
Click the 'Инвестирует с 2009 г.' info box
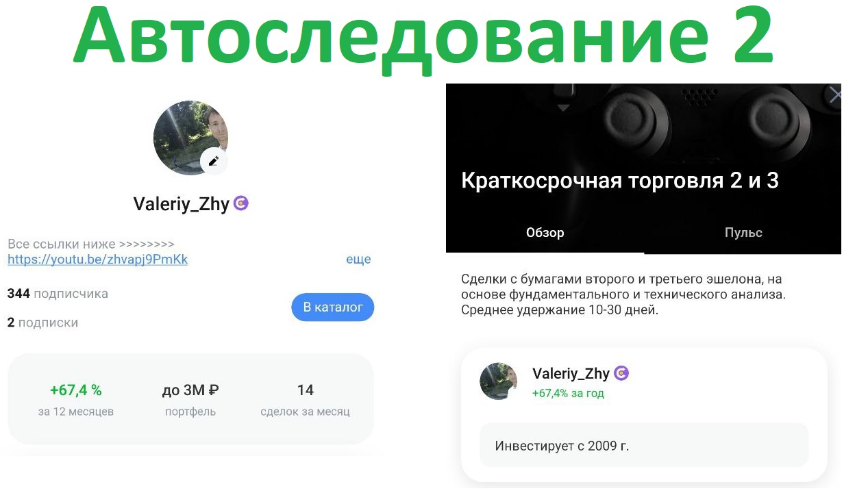coord(644,446)
